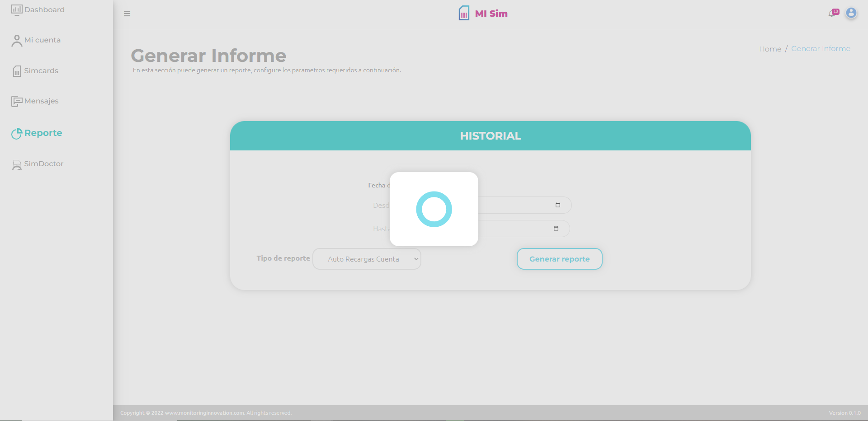Screen dimensions: 868x421
Task: Click the Generar reporte button
Action: [559, 259]
